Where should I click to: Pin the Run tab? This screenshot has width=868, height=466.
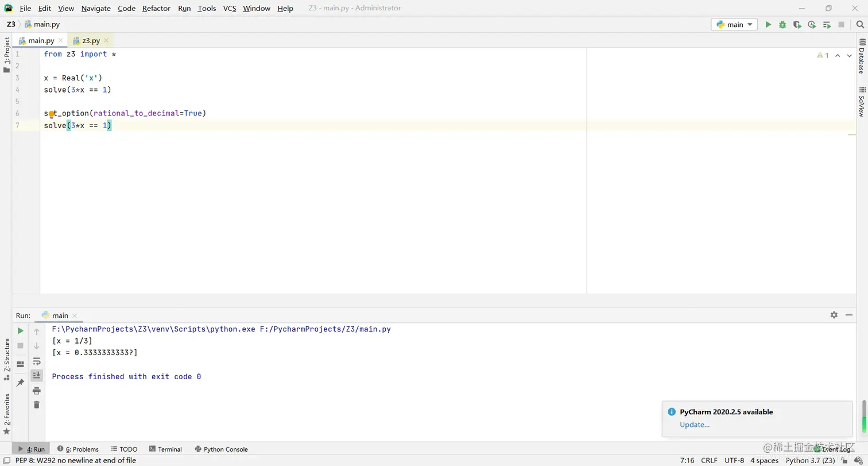click(21, 383)
